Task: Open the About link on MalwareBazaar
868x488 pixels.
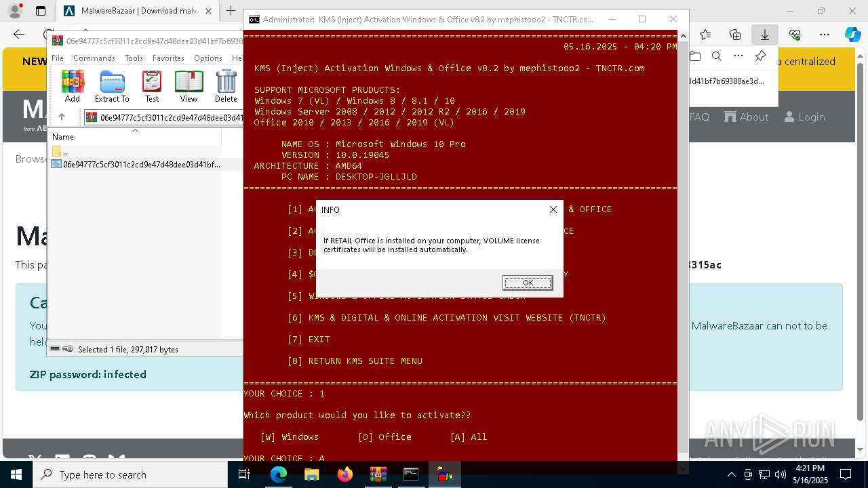Action: point(747,117)
